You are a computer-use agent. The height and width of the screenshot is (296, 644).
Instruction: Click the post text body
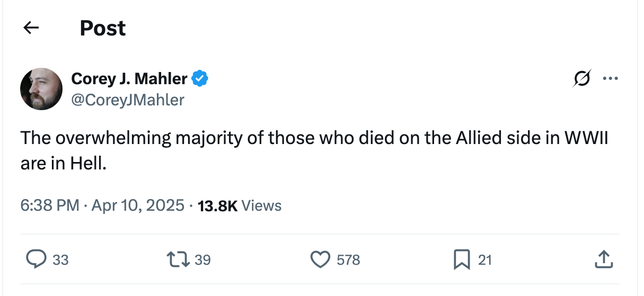[x=314, y=151]
